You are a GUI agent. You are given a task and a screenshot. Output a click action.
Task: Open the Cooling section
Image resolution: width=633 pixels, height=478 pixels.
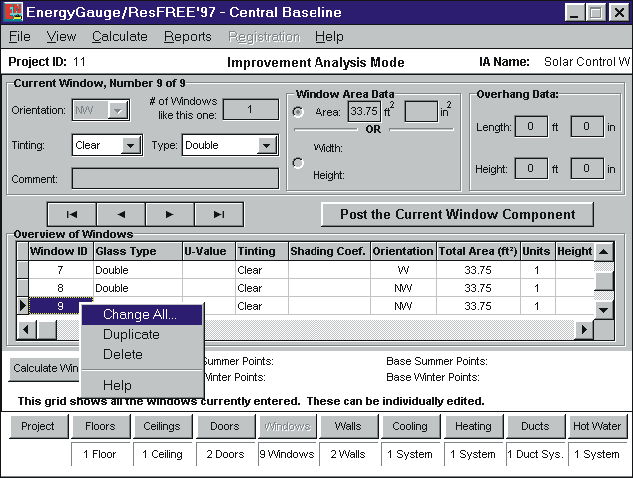point(410,426)
